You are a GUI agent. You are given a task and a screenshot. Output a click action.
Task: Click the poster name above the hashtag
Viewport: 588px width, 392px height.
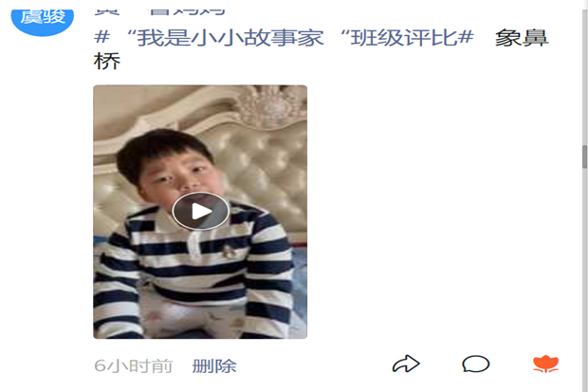(159, 12)
